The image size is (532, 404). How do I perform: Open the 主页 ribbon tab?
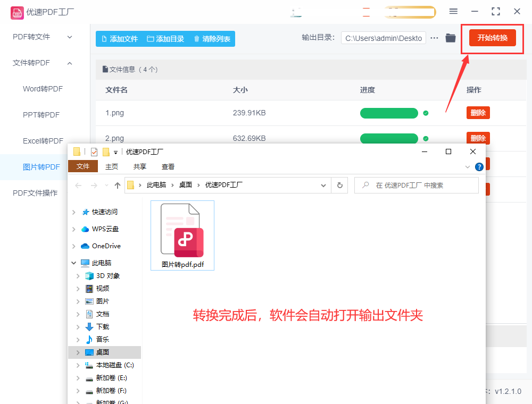(112, 167)
